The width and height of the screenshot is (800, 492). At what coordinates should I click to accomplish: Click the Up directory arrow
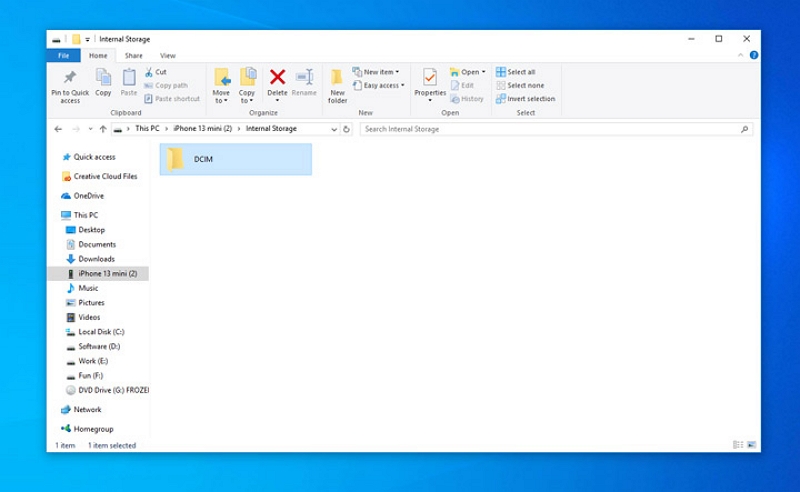click(x=103, y=129)
